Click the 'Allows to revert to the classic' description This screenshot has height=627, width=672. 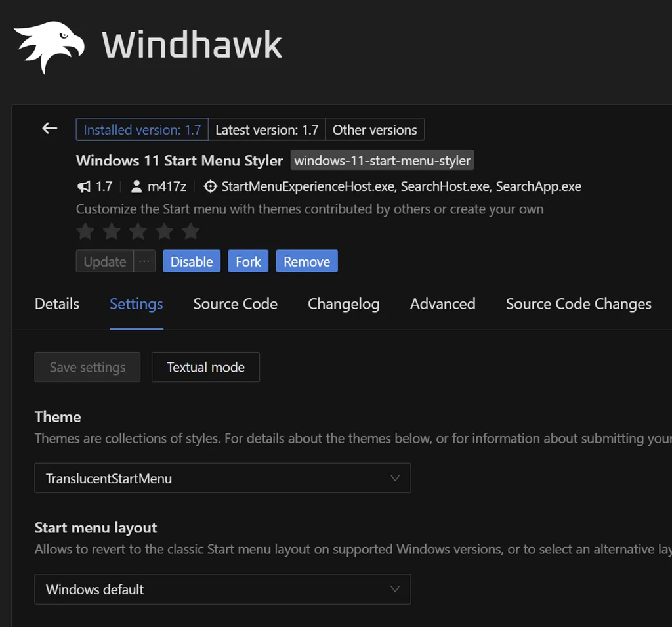[x=353, y=550]
